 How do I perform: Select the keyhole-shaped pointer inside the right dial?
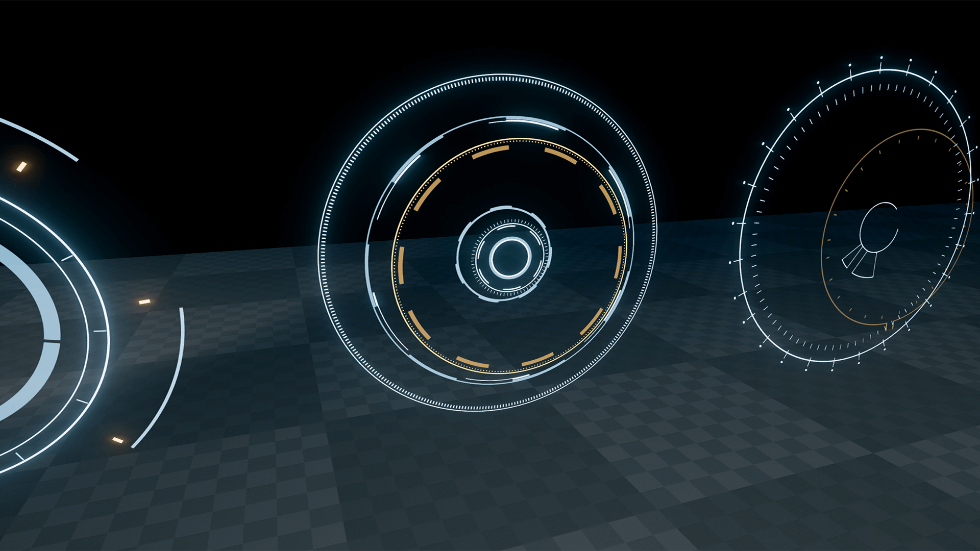click(870, 240)
